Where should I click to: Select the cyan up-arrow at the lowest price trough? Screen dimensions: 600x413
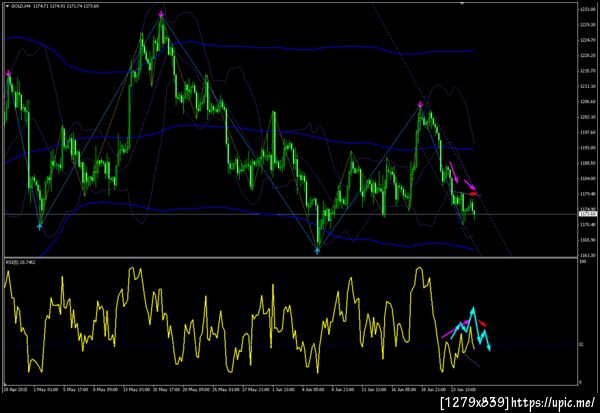tap(317, 251)
